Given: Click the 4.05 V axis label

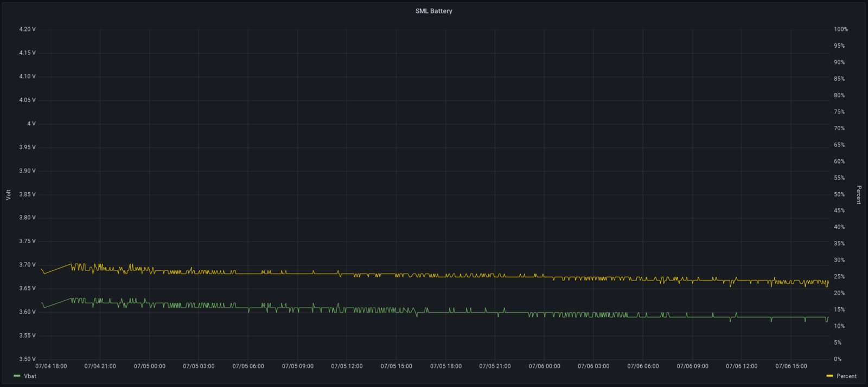Looking at the screenshot, I should tap(27, 100).
